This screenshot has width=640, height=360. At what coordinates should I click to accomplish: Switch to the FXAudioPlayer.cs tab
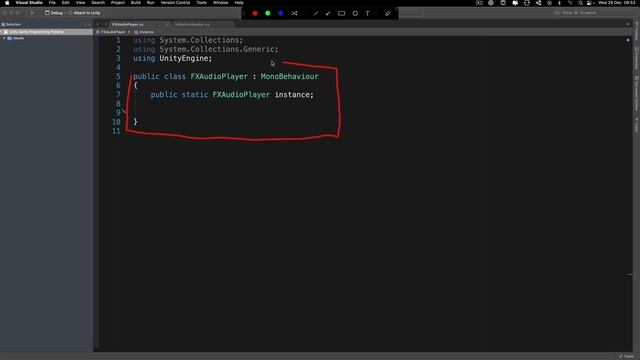(x=128, y=24)
